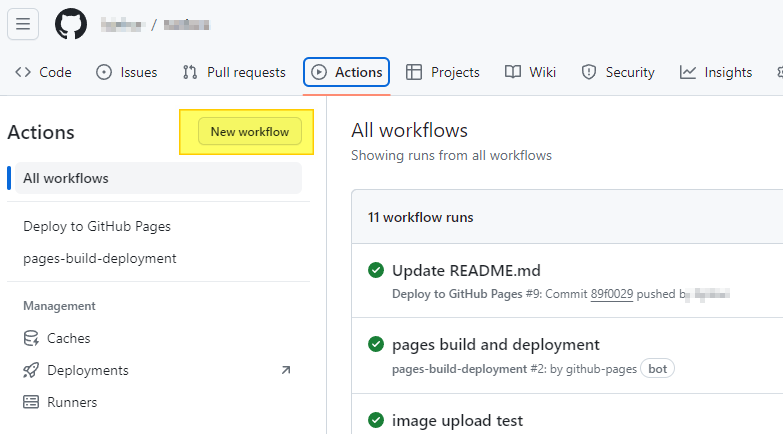Click success check icon for Update README.md

click(x=376, y=270)
